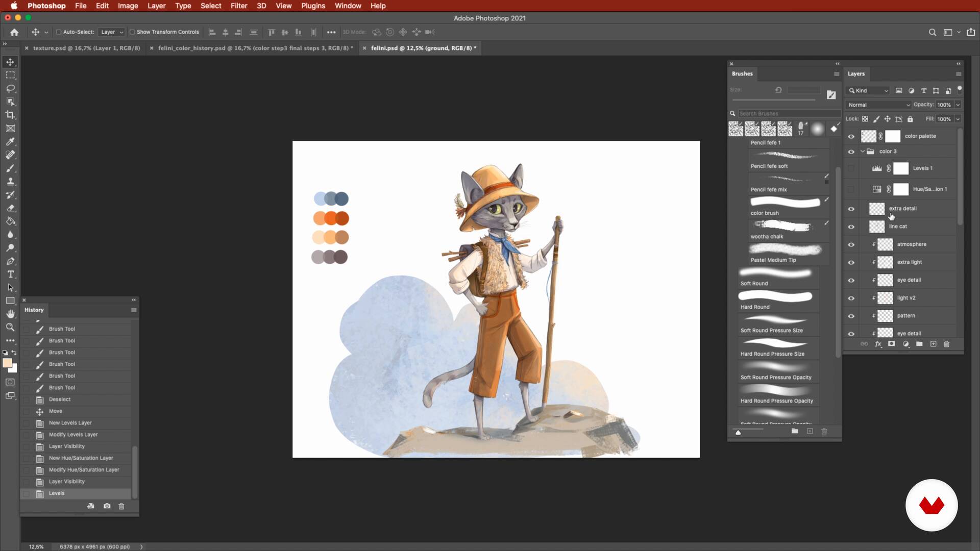The image size is (980, 551).
Task: Hide the color palette layer
Action: [851, 136]
